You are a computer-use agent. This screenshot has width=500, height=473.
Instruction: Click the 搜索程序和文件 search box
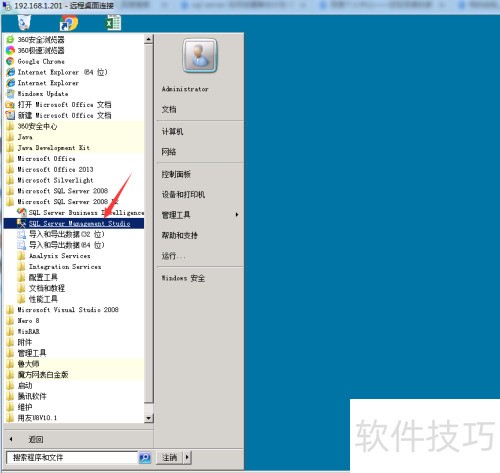pos(72,457)
